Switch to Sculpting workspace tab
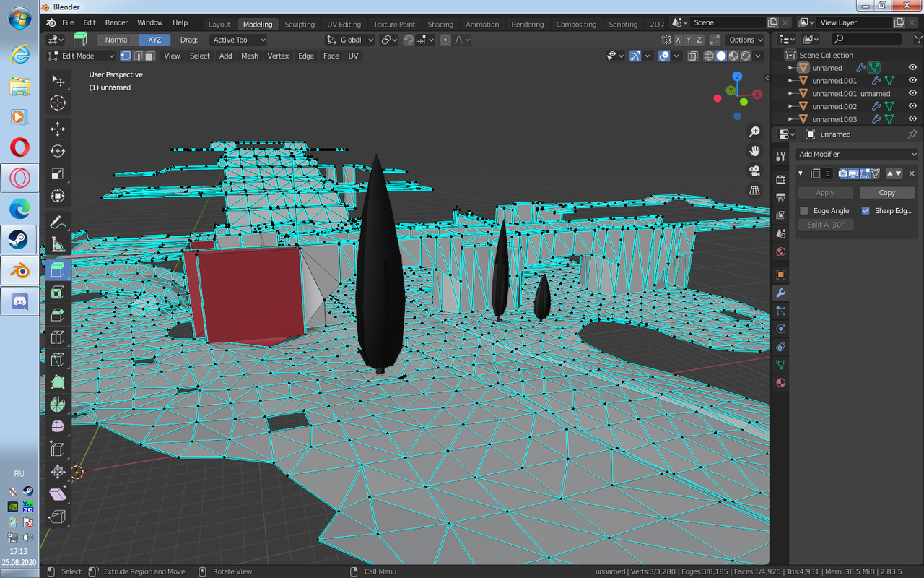The height and width of the screenshot is (578, 924). [x=300, y=24]
